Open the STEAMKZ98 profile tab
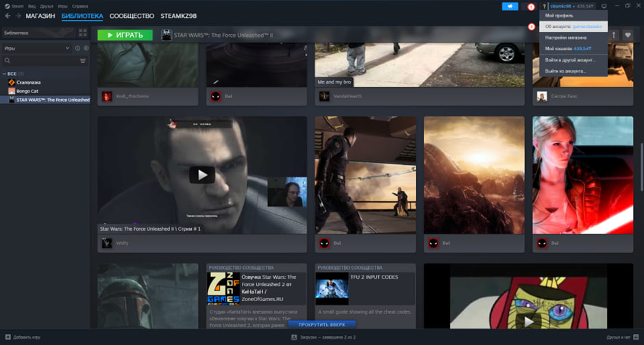644x345 pixels. (x=178, y=16)
